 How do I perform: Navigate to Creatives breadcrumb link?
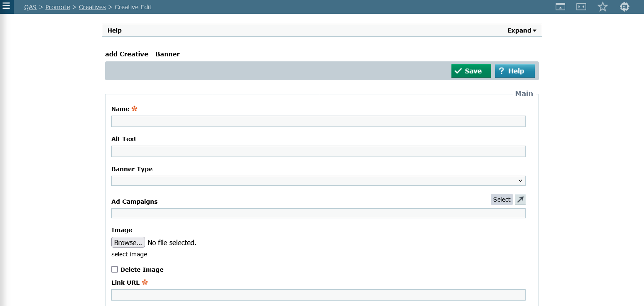pyautogui.click(x=92, y=7)
